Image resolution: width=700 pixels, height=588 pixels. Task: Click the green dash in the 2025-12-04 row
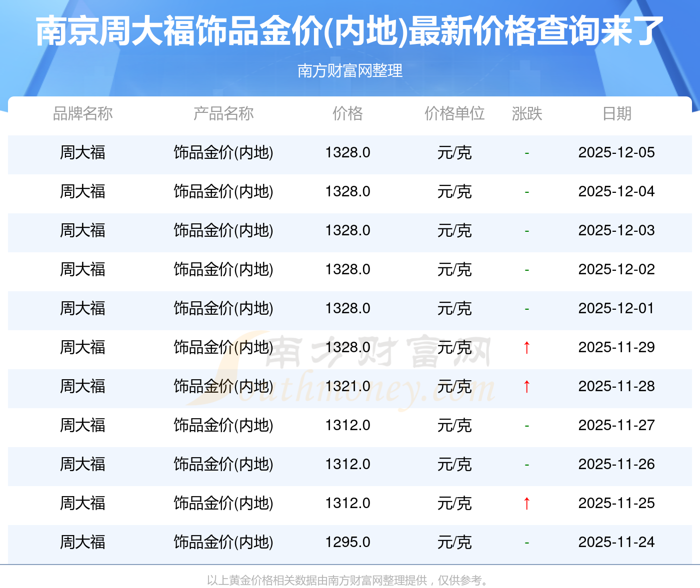pyautogui.click(x=527, y=192)
